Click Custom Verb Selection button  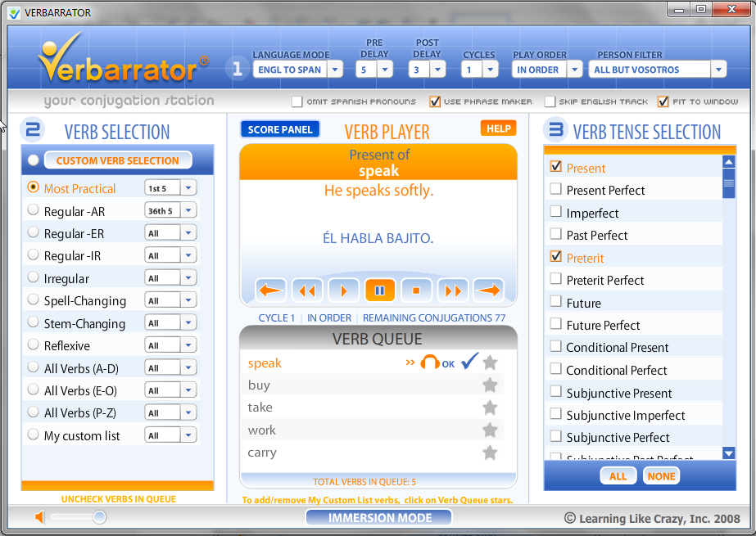click(118, 160)
